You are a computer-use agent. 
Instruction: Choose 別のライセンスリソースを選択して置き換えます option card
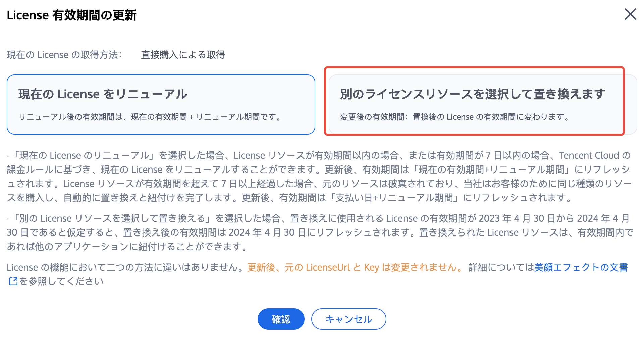483,105
